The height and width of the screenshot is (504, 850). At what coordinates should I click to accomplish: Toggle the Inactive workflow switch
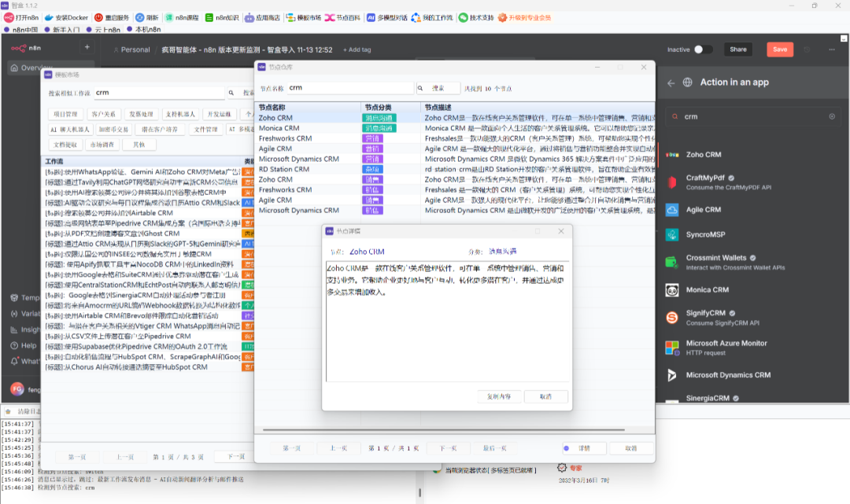[x=703, y=50]
